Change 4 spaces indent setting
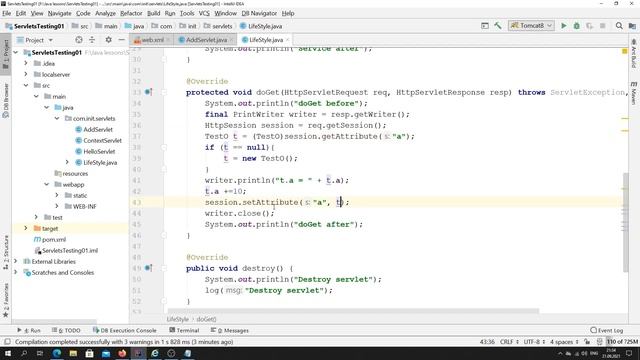The width and height of the screenshot is (640, 360). [564, 342]
